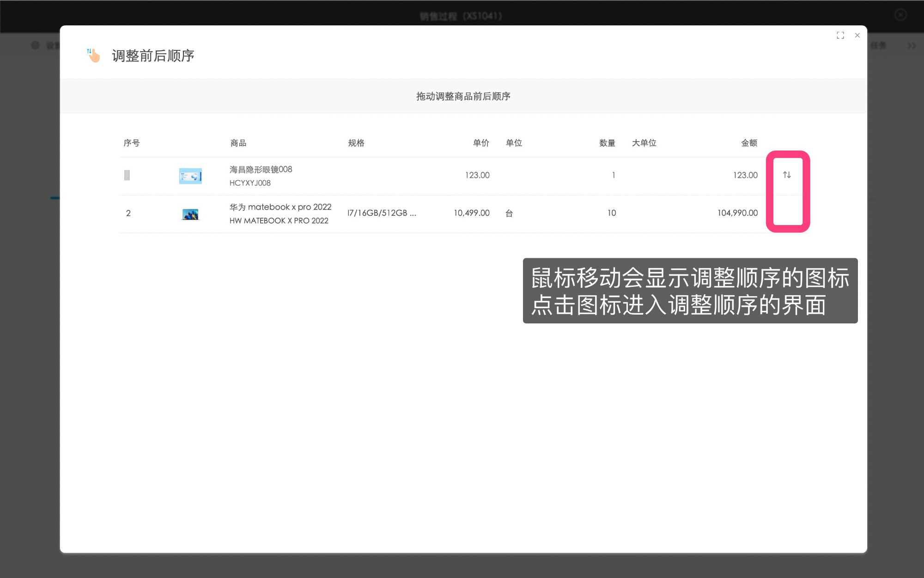
Task: Click the fullscreen expand icon of dialog
Action: tap(840, 36)
